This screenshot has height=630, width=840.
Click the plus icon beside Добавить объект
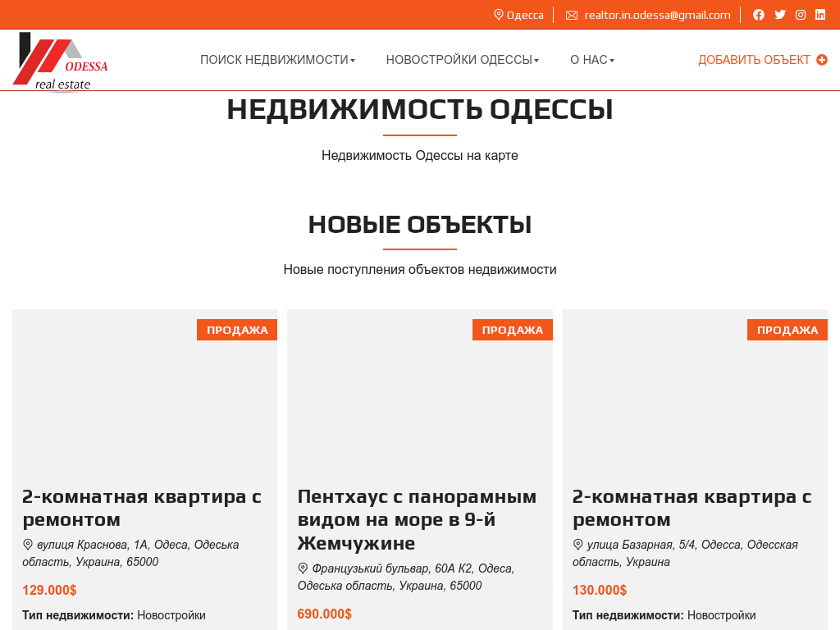pos(822,60)
